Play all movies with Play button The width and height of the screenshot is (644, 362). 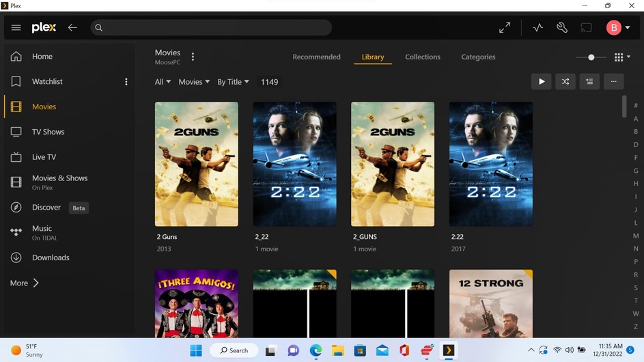[542, 81]
